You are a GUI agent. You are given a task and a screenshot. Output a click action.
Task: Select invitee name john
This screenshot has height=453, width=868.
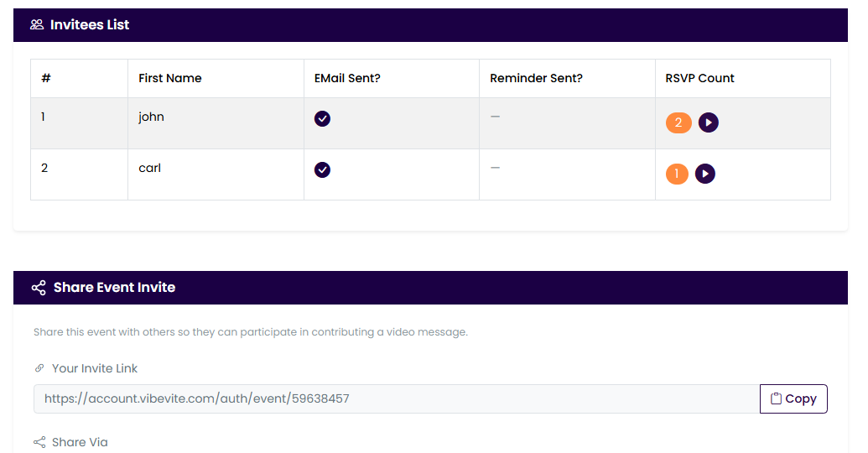point(151,117)
